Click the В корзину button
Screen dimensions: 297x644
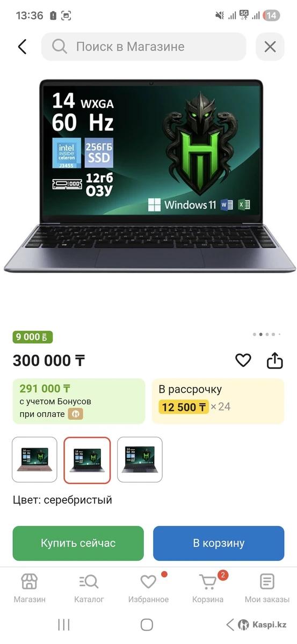point(219,543)
